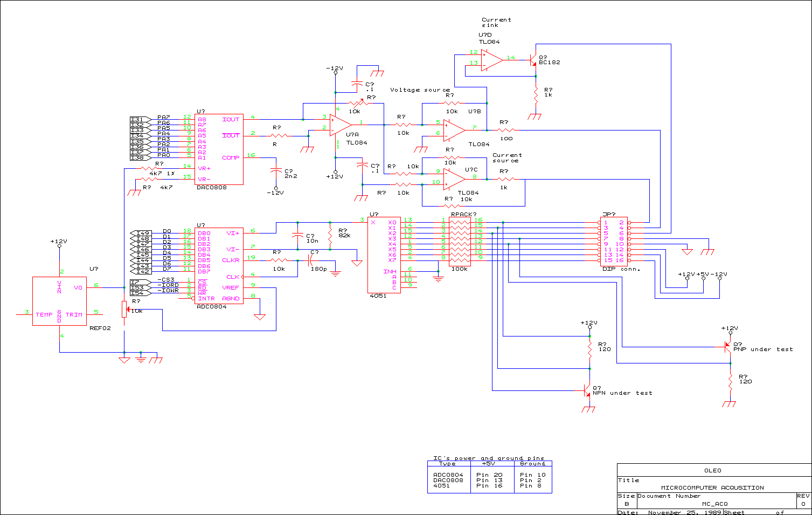Select the I53 port connector

coord(141,287)
